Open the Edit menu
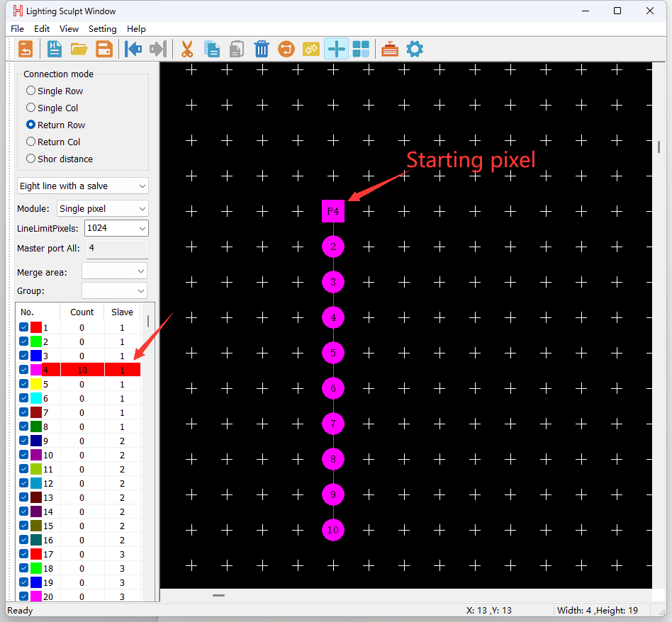The height and width of the screenshot is (622, 672). pyautogui.click(x=42, y=29)
